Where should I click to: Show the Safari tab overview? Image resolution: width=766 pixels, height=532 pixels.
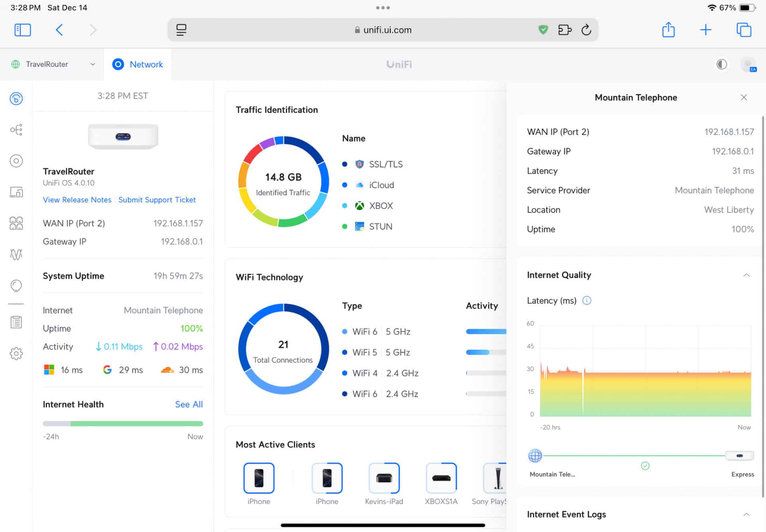click(744, 30)
